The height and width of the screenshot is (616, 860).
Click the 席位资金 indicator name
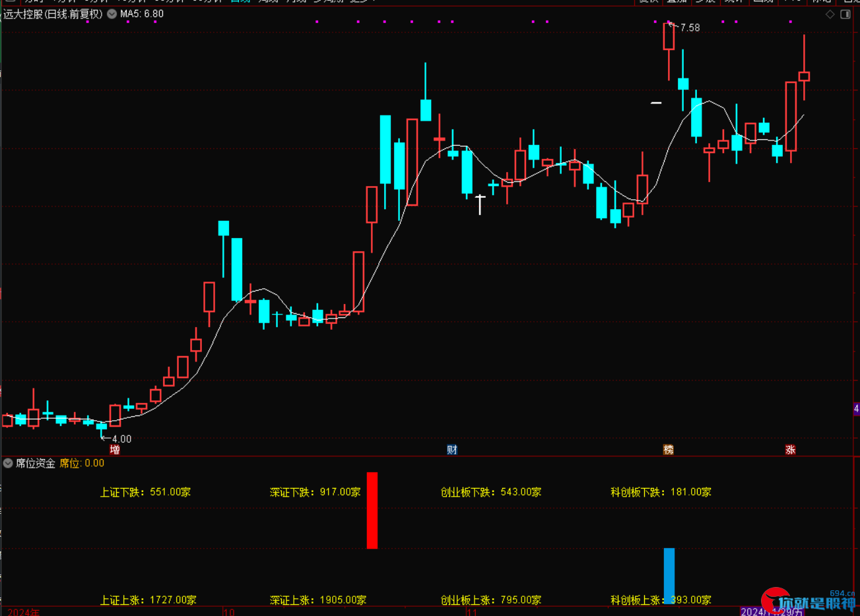point(36,463)
